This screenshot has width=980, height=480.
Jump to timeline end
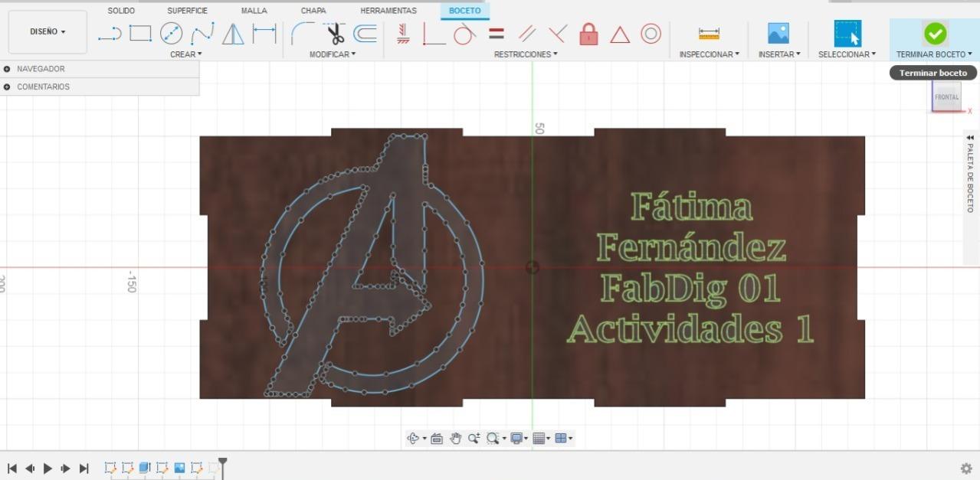point(84,468)
